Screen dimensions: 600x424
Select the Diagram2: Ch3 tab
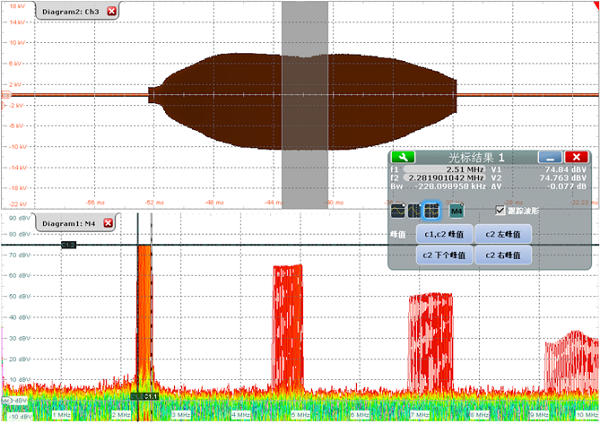pyautogui.click(x=68, y=11)
